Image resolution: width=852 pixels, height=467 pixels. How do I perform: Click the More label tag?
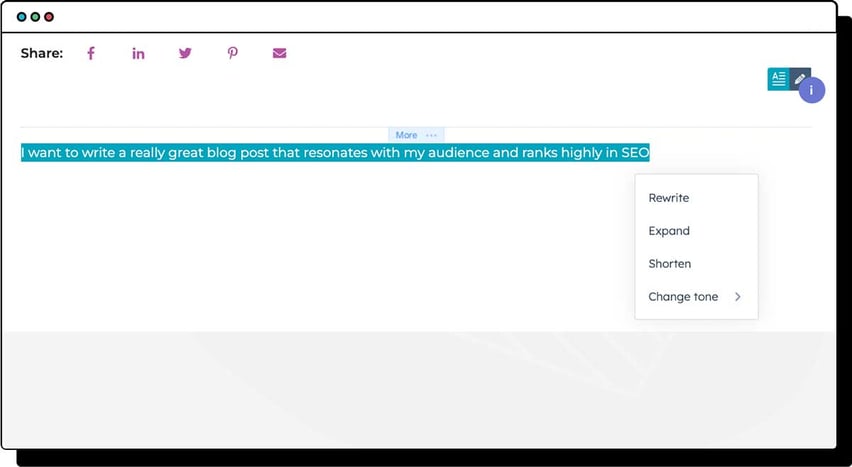[x=406, y=135]
